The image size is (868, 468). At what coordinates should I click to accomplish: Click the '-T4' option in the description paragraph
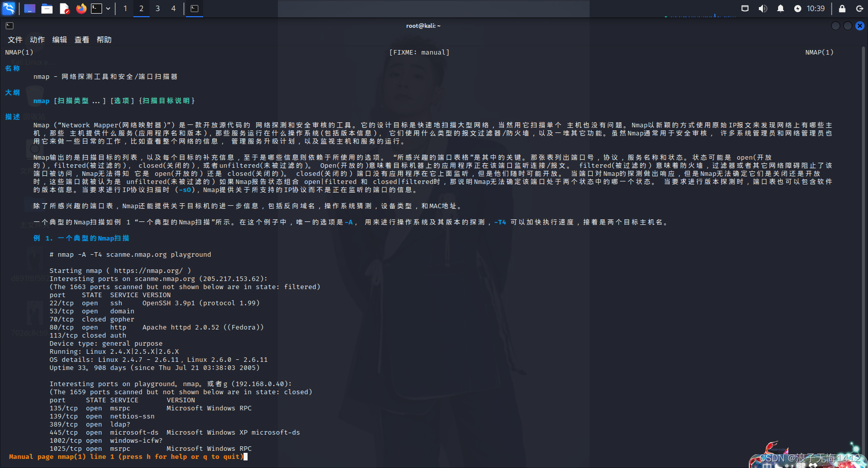click(500, 222)
